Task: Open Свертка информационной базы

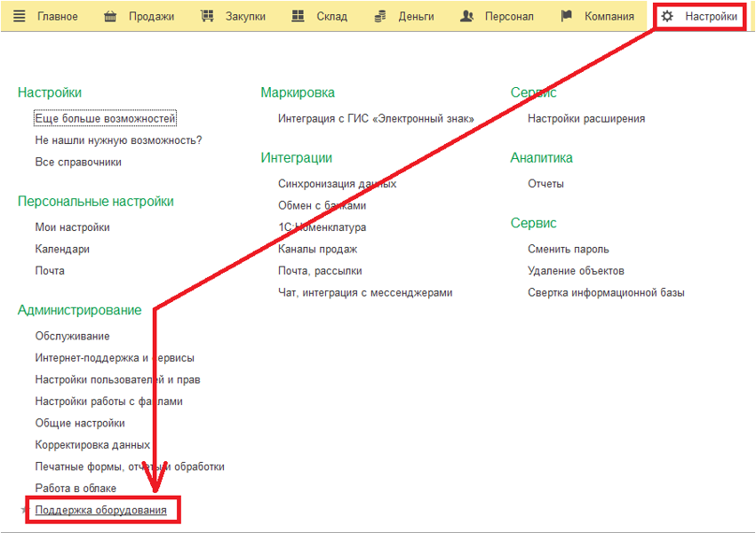Action: pos(606,292)
